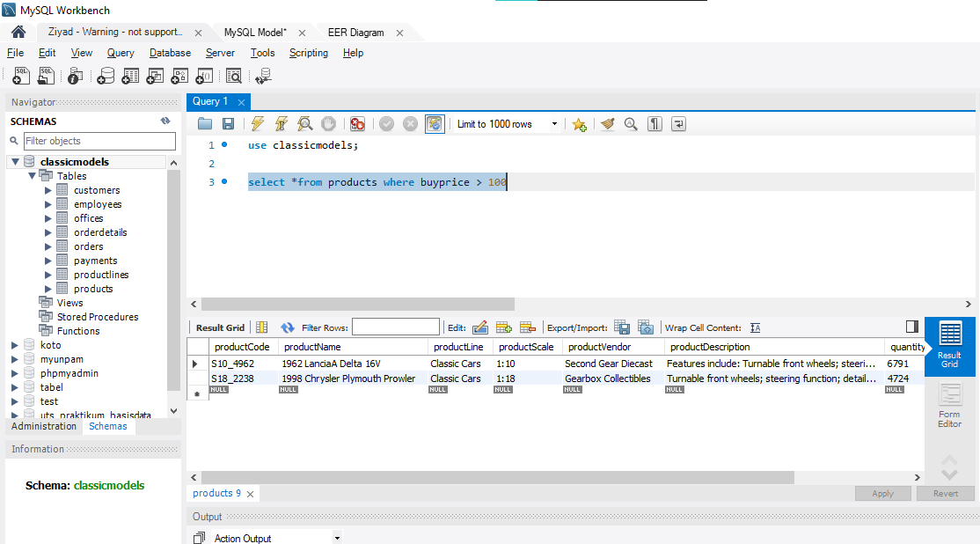
Task: Click the result grid horizontal scrollbar
Action: (498, 478)
